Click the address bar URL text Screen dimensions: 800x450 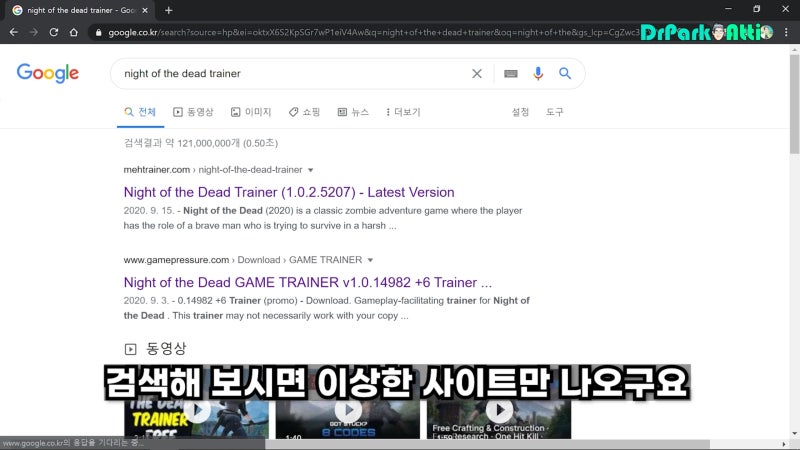(373, 33)
